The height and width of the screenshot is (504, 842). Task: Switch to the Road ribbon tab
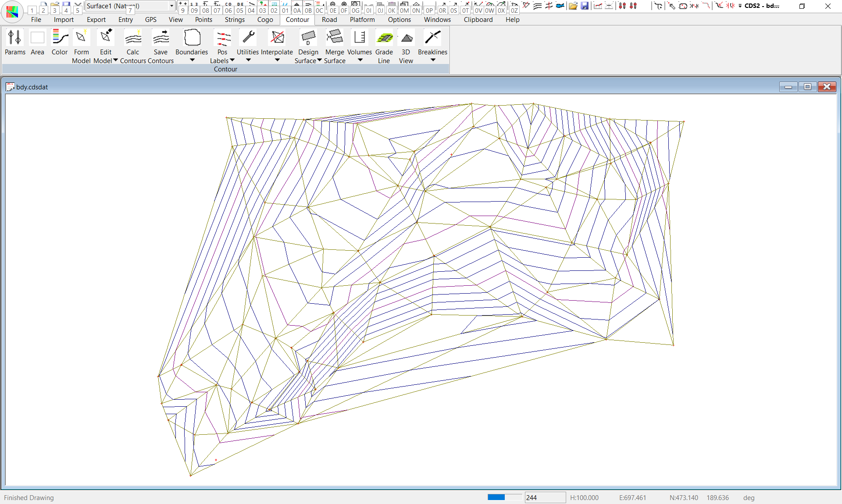[329, 20]
